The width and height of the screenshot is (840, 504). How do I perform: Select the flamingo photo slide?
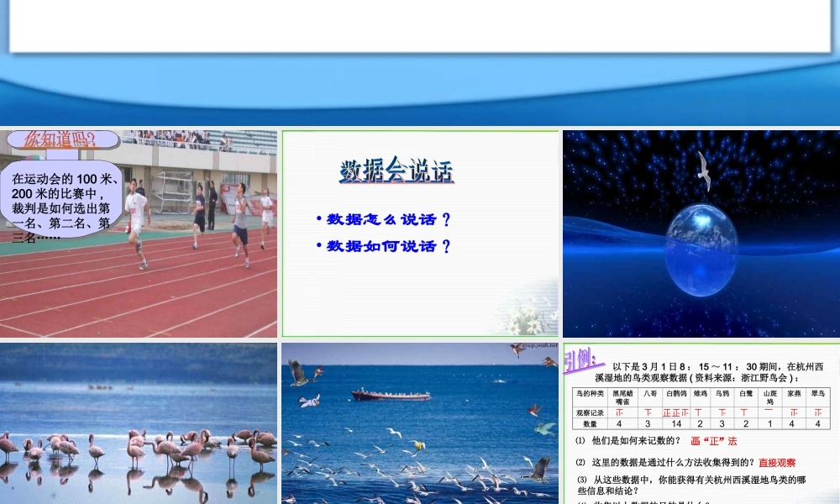[x=139, y=421]
